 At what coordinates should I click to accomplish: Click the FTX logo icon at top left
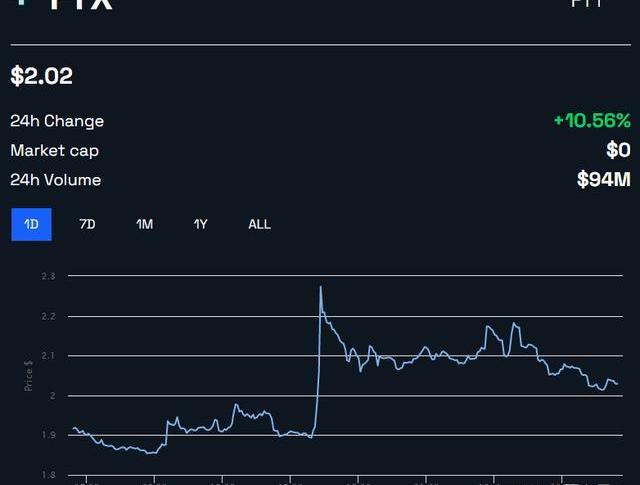pyautogui.click(x=24, y=3)
